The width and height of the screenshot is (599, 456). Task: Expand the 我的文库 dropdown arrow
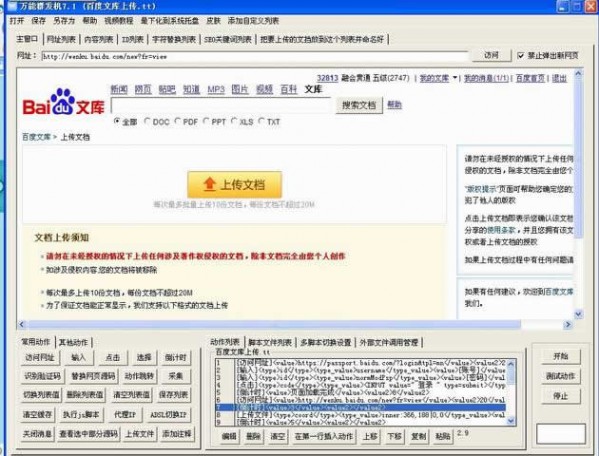coord(455,78)
